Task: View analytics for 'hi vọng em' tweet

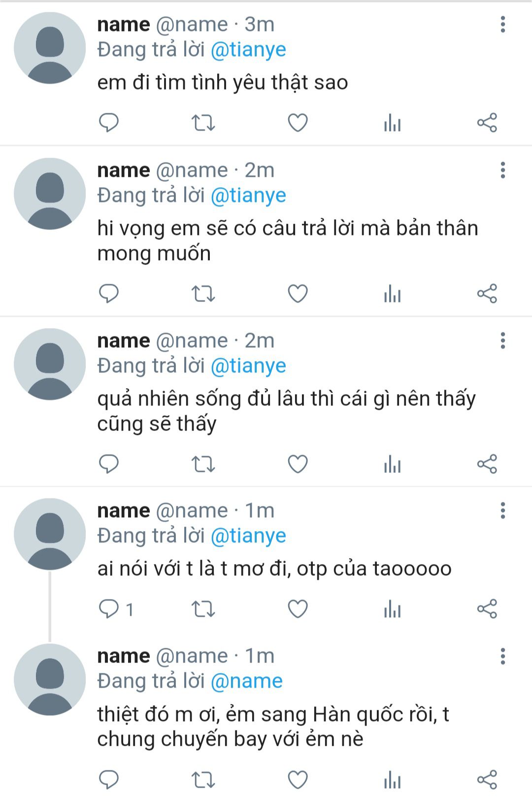Action: coord(393,294)
